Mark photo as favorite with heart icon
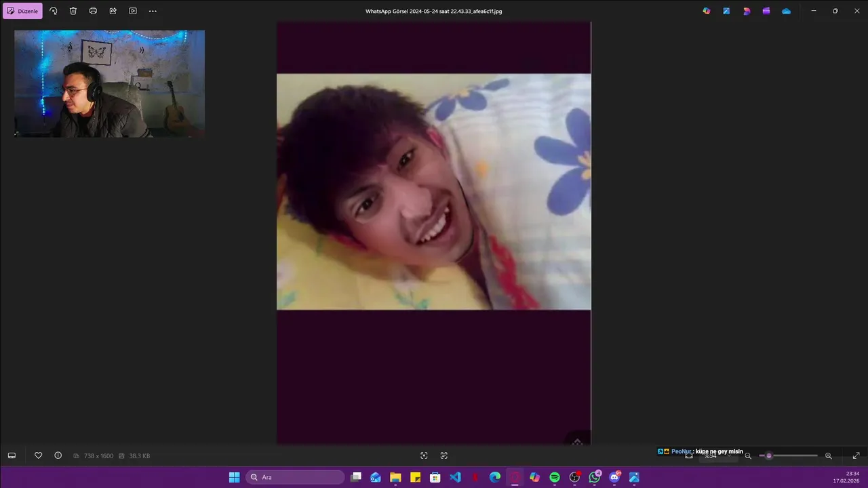The height and width of the screenshot is (488, 868). (39, 455)
